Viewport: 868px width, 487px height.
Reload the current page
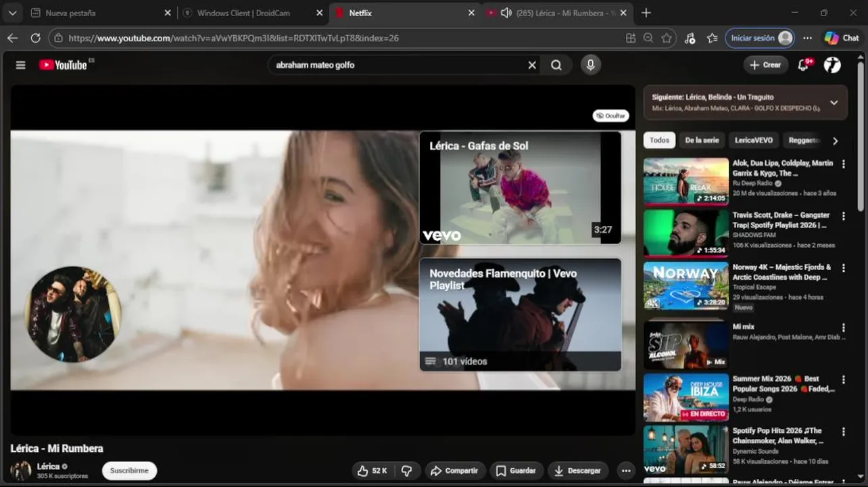click(35, 38)
